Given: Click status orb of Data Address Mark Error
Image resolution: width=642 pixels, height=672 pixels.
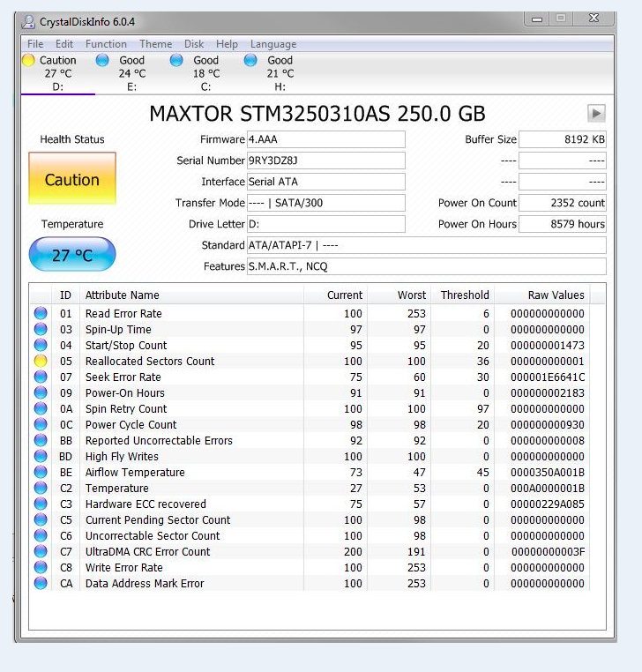Looking at the screenshot, I should (41, 583).
